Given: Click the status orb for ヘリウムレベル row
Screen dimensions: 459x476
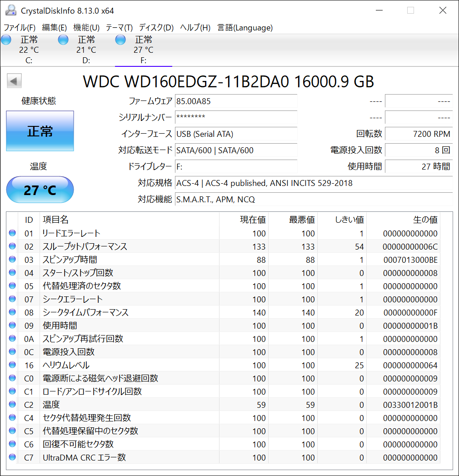Looking at the screenshot, I should [x=12, y=365].
